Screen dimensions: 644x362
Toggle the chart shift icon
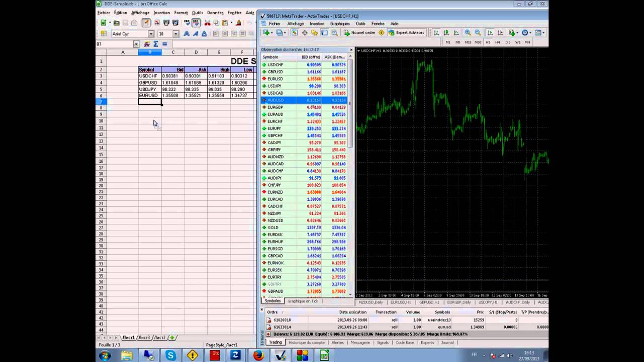(x=500, y=33)
